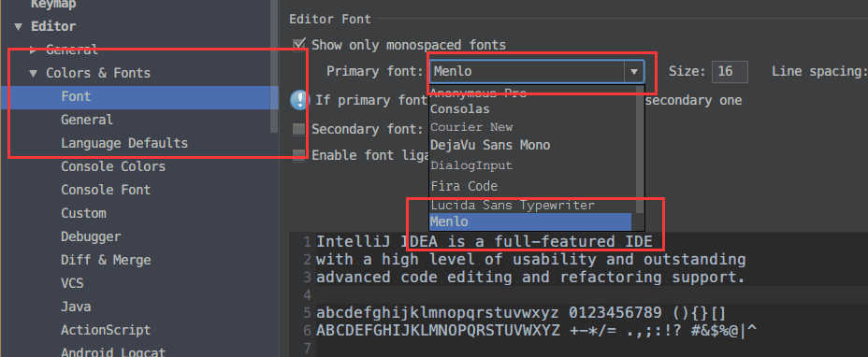Open Console Colors settings page
Viewport: 868px width, 357px height.
tap(113, 166)
